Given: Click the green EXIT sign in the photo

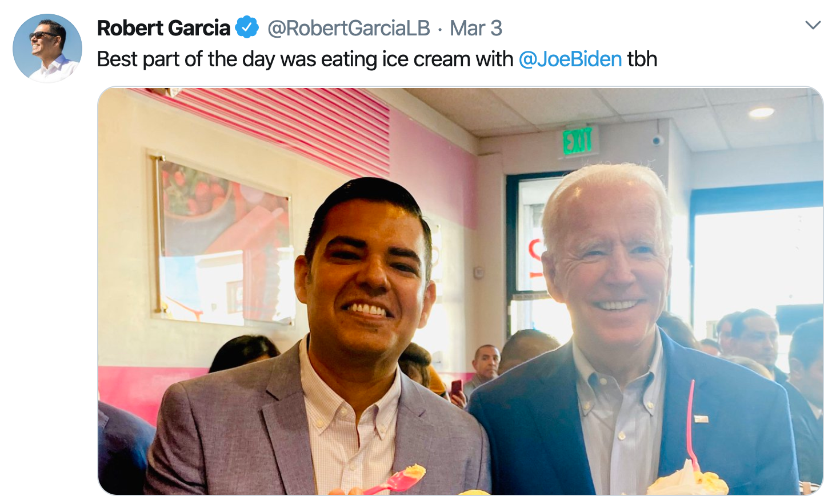Looking at the screenshot, I should coord(578,141).
